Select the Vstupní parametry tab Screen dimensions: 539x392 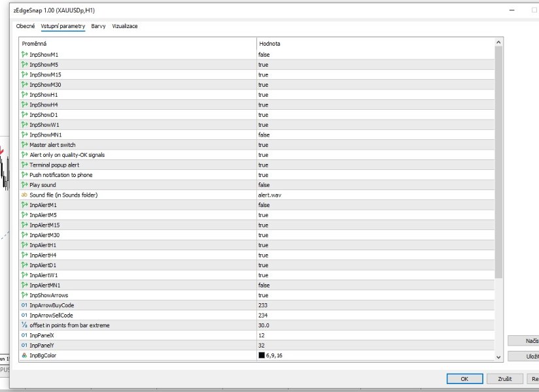(x=63, y=26)
